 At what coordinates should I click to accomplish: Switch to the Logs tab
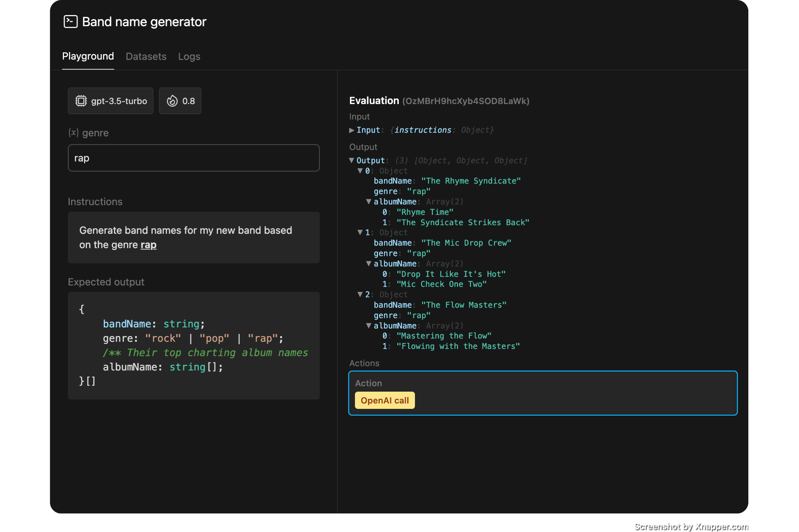(x=189, y=56)
